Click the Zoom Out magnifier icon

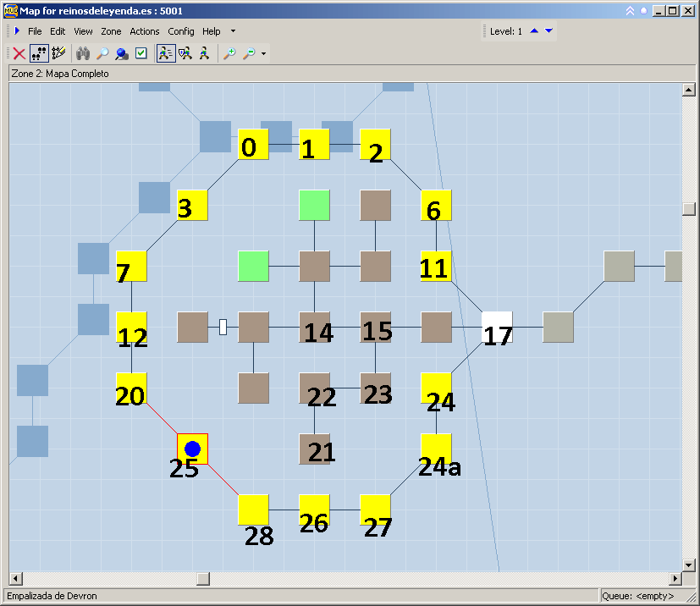[249, 53]
